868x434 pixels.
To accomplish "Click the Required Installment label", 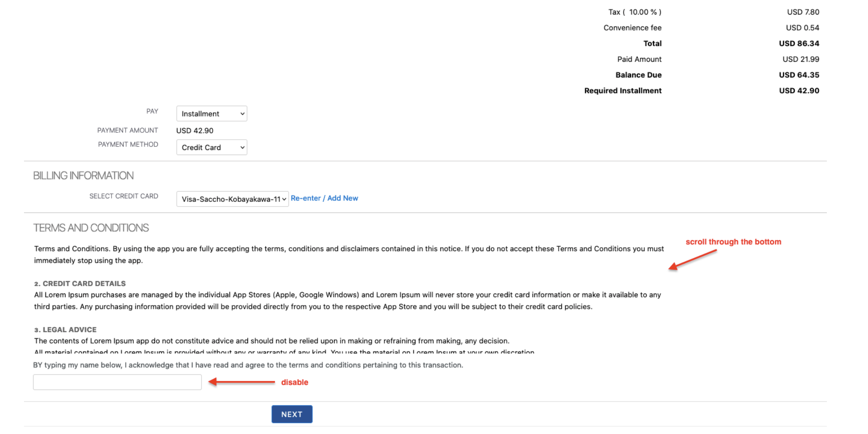I will pyautogui.click(x=623, y=90).
